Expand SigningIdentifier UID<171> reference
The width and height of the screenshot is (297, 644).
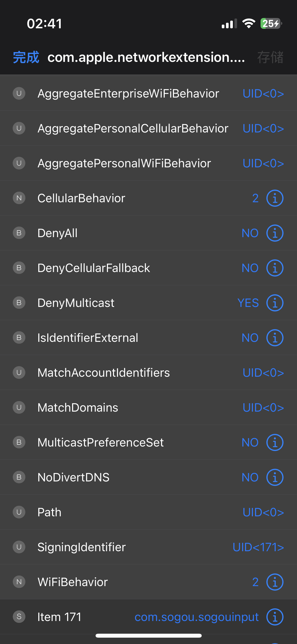pos(258,547)
